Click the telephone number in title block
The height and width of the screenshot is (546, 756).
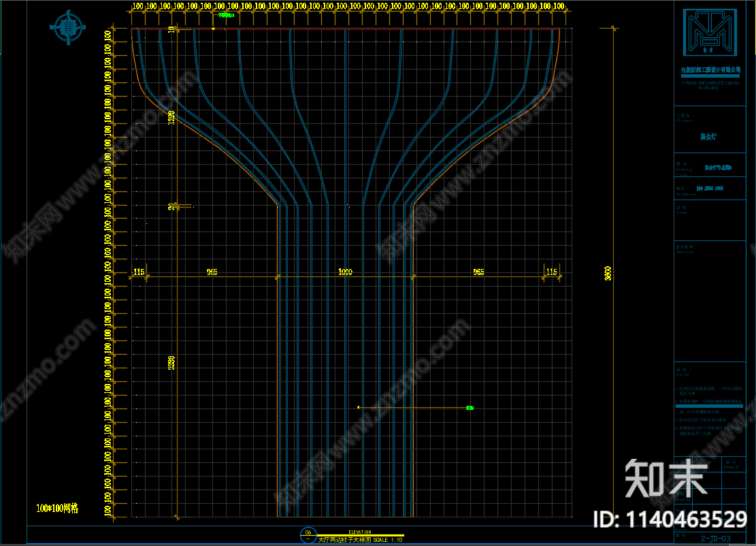tap(710, 188)
